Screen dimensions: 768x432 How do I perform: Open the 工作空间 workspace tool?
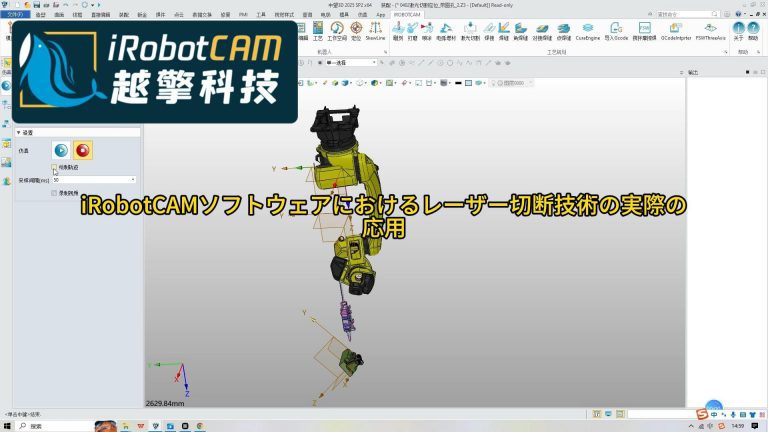(337, 31)
